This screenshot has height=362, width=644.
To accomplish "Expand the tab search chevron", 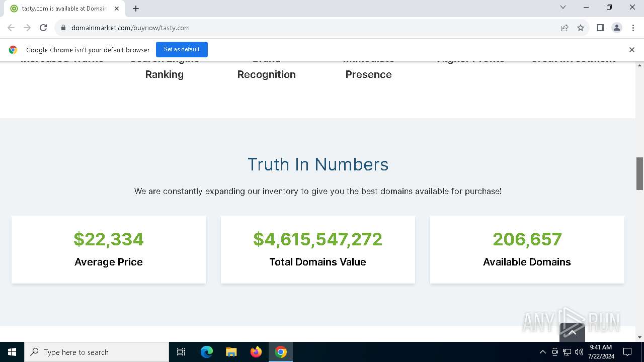I will click(x=563, y=8).
